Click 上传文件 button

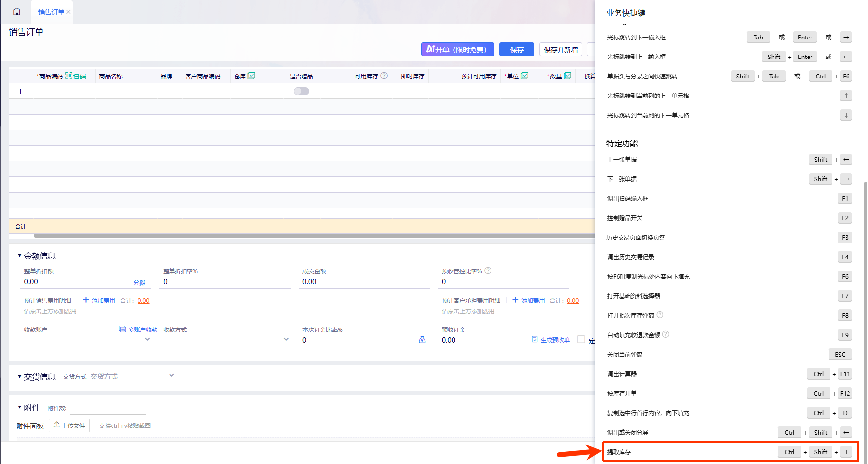69,425
